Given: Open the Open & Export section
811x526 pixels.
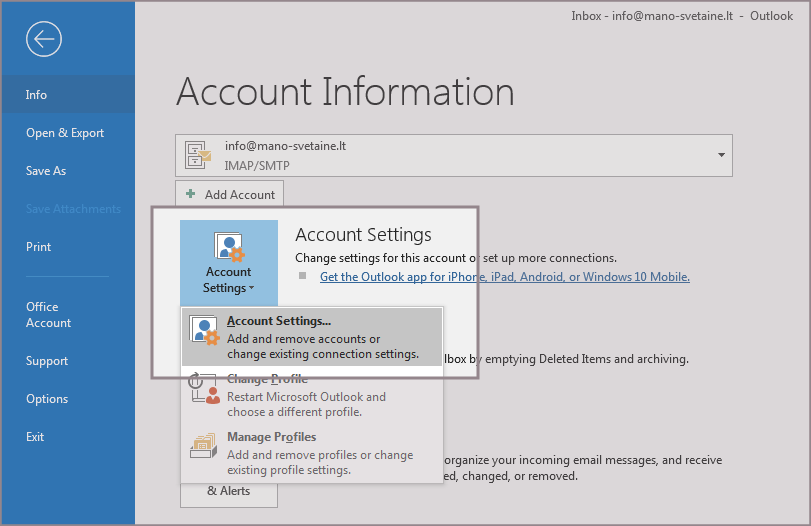Looking at the screenshot, I should [65, 133].
